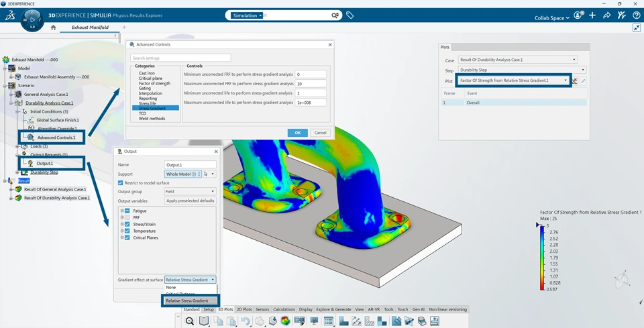Open the Plot dropdown in Plots panel
Image resolution: width=644 pixels, height=328 pixels.
coord(513,80)
